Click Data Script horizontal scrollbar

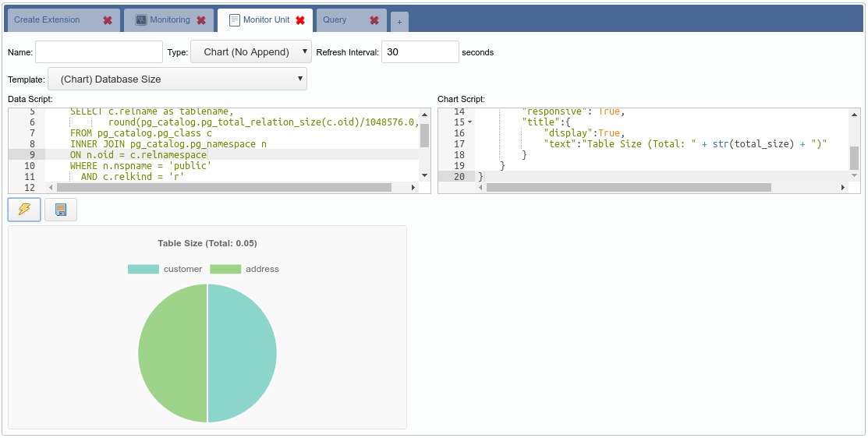pos(224,188)
